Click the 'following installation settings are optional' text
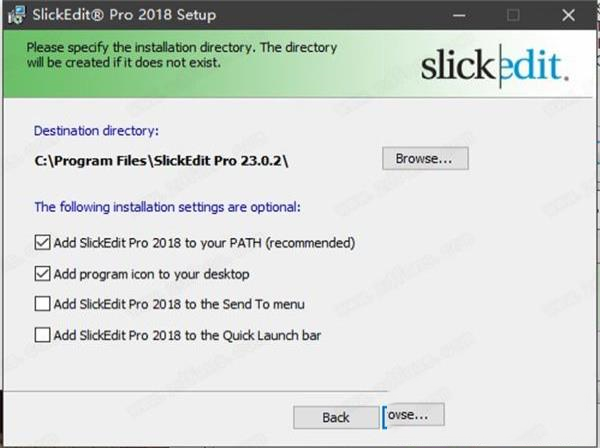 179,207
